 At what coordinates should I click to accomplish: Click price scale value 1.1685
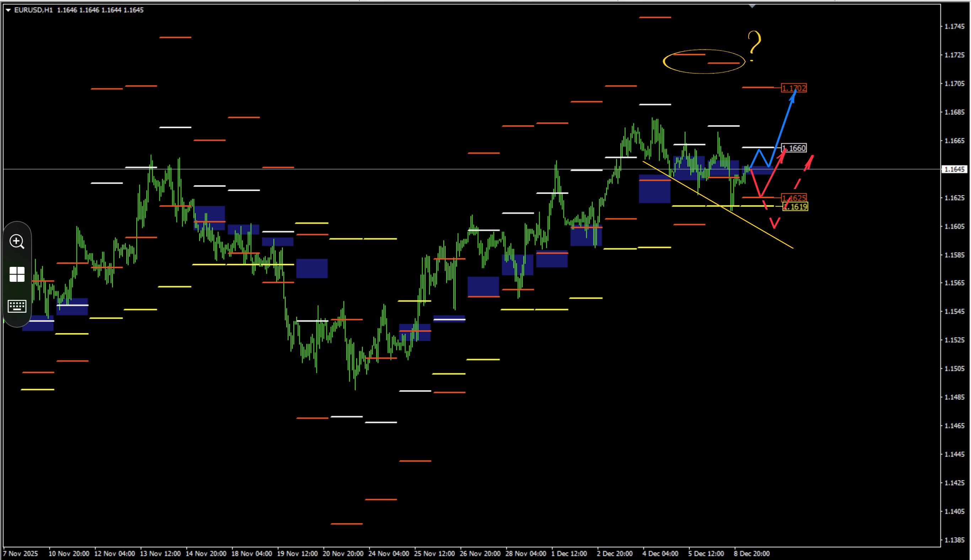pos(954,112)
